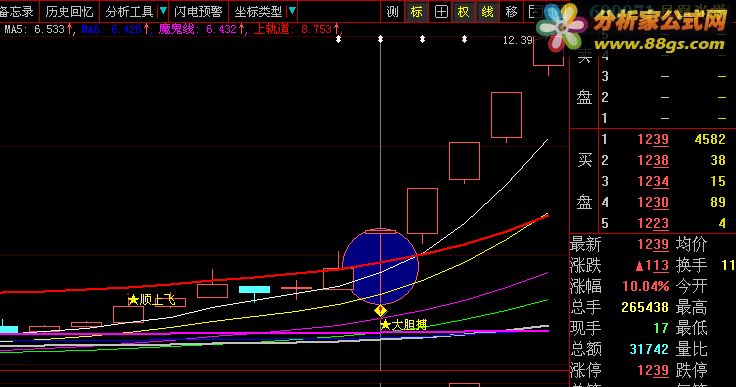The width and height of the screenshot is (736, 387).
Task: Select the 测 measure tool icon
Action: pos(392,12)
